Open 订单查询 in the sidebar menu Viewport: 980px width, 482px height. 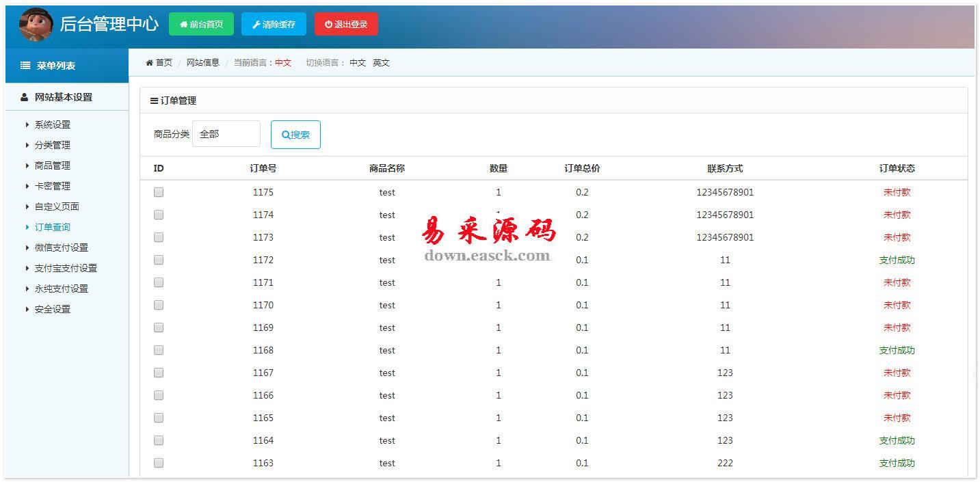pyautogui.click(x=53, y=227)
